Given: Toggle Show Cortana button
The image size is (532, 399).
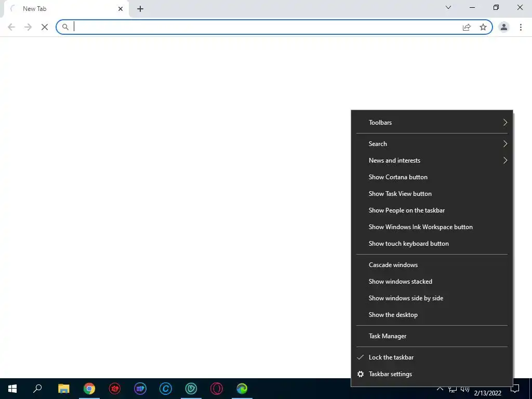Looking at the screenshot, I should coord(432,177).
